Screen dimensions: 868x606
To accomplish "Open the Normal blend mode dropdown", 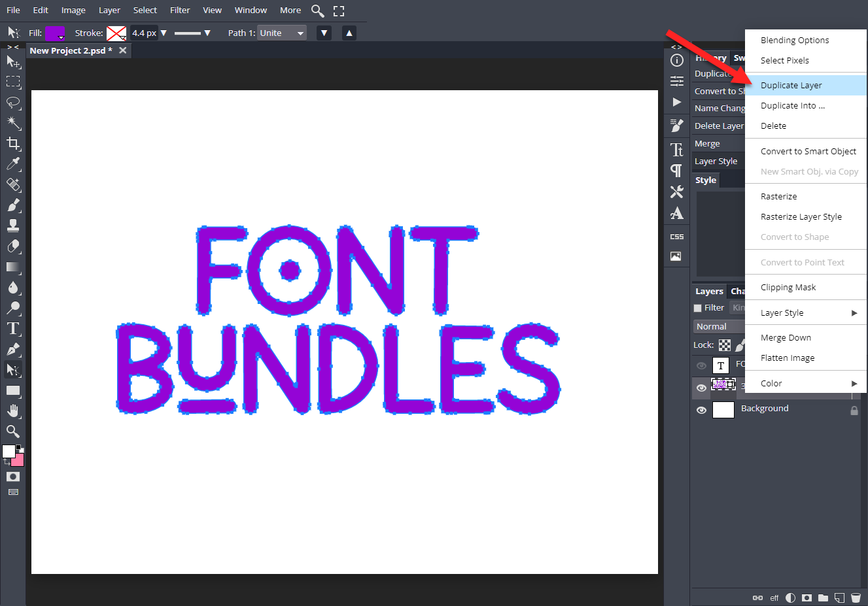I will coord(720,326).
